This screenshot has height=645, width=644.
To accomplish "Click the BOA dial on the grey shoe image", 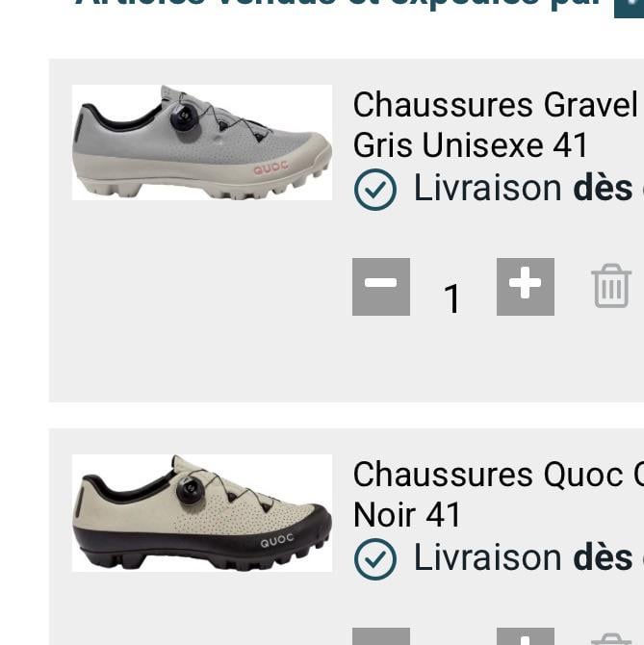I will pos(185,116).
